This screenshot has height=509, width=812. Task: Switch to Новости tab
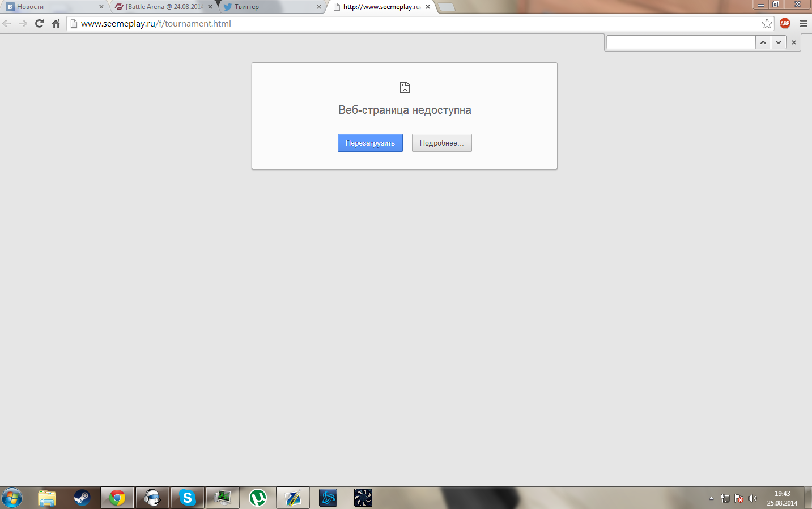[54, 7]
